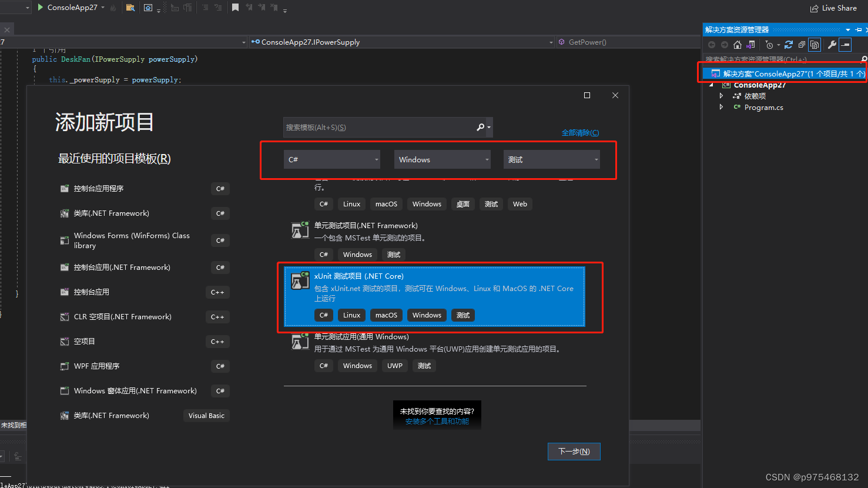
Task: Switch views icon in Solution Explorer toolbar
Action: pyautogui.click(x=750, y=45)
